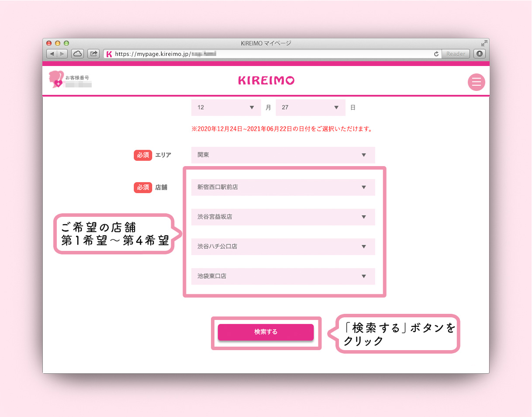Viewport: 532px width, 417px height.
Task: Click the 必須 badge beside 店舗
Action: tap(143, 188)
